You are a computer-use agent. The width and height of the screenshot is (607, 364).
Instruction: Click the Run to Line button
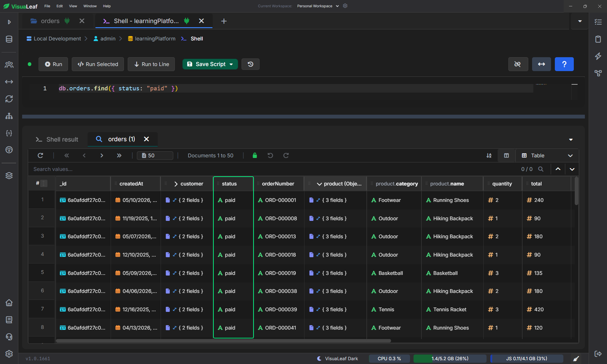pyautogui.click(x=151, y=64)
